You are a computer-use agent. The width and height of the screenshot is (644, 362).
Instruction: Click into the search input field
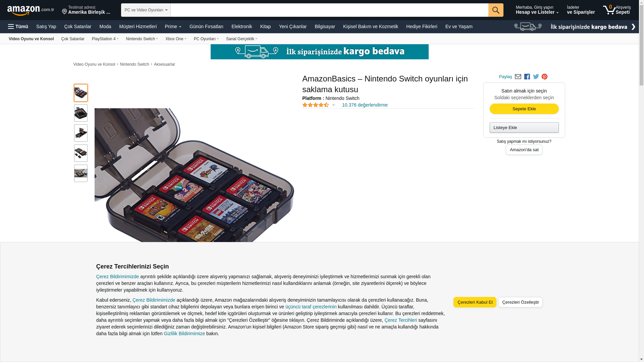pos(329,10)
